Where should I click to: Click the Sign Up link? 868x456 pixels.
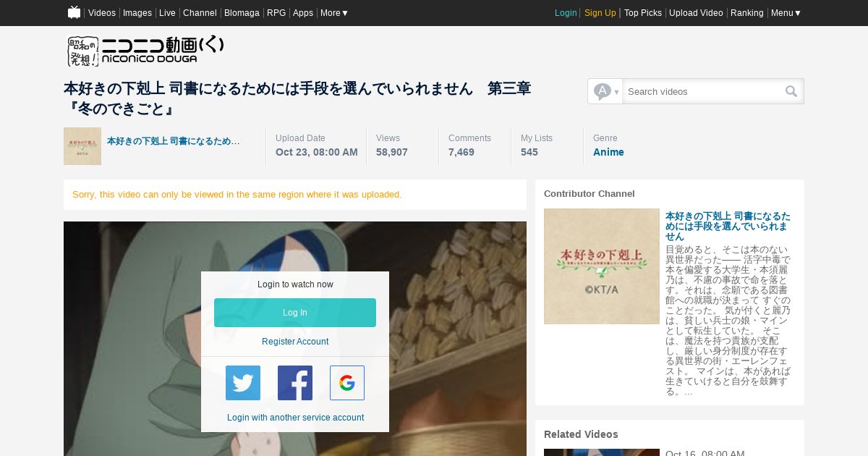(600, 13)
